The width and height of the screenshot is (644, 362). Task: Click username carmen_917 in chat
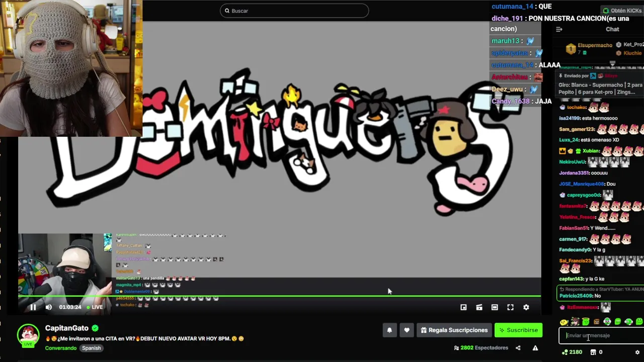[573, 239]
